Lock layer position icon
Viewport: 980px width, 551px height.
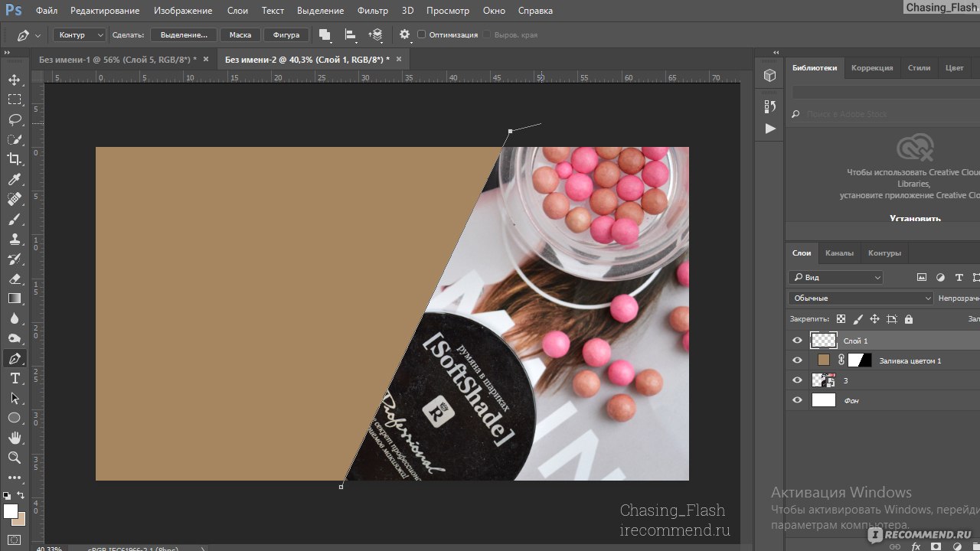tap(874, 319)
